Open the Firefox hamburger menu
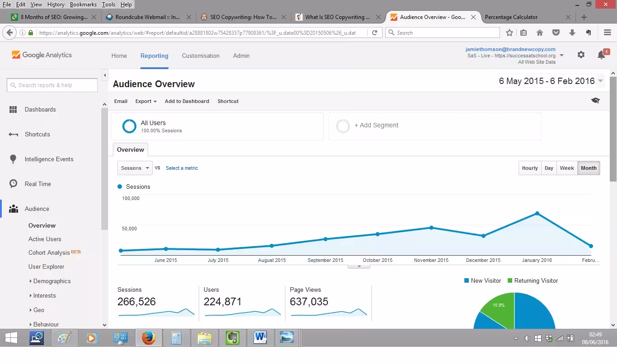The image size is (617, 364). click(x=607, y=33)
